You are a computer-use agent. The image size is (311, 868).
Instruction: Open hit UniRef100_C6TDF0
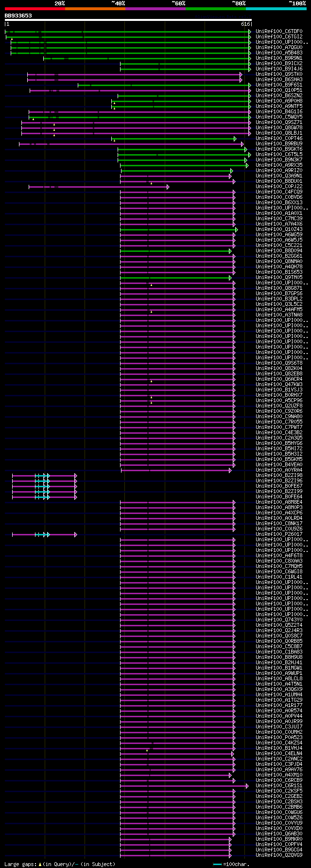coord(279,32)
